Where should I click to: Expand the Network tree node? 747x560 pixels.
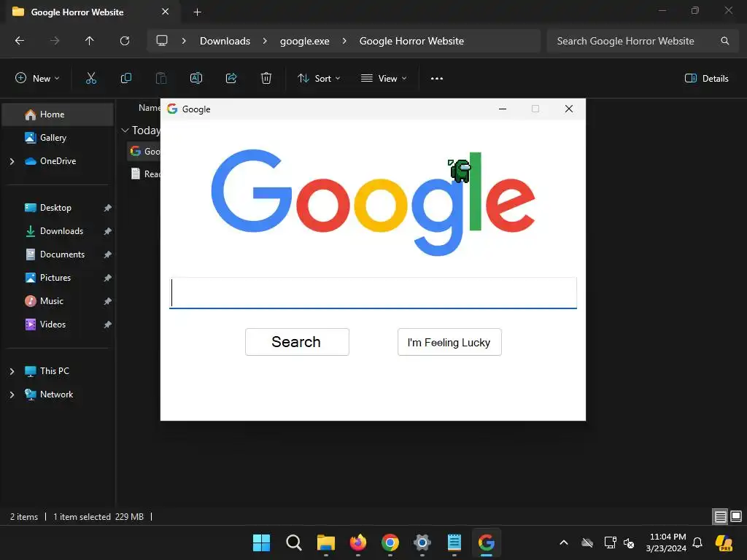[12, 394]
